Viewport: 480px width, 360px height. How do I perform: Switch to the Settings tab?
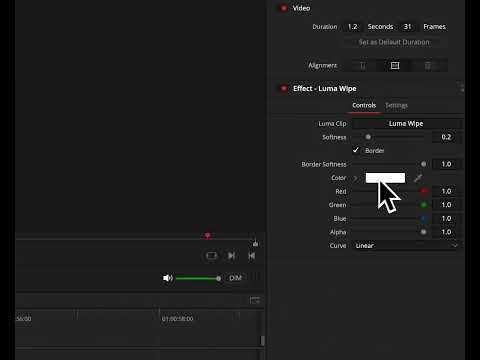(x=396, y=105)
